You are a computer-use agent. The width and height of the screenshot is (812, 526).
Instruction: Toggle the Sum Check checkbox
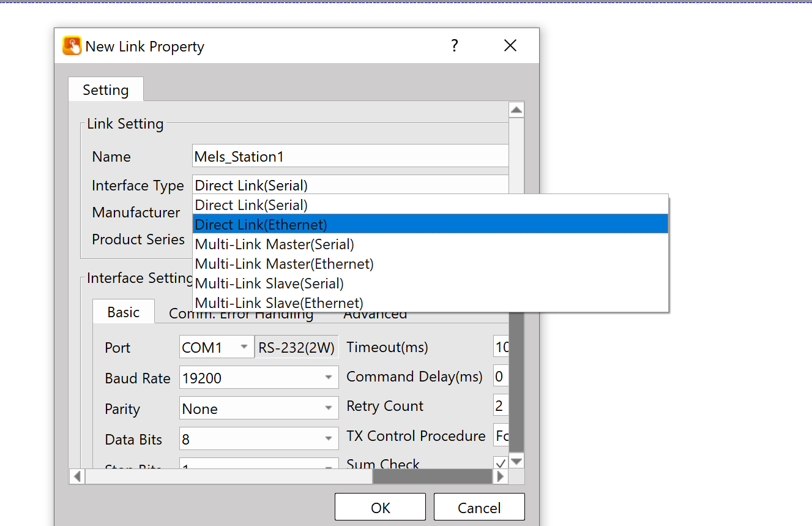click(500, 463)
